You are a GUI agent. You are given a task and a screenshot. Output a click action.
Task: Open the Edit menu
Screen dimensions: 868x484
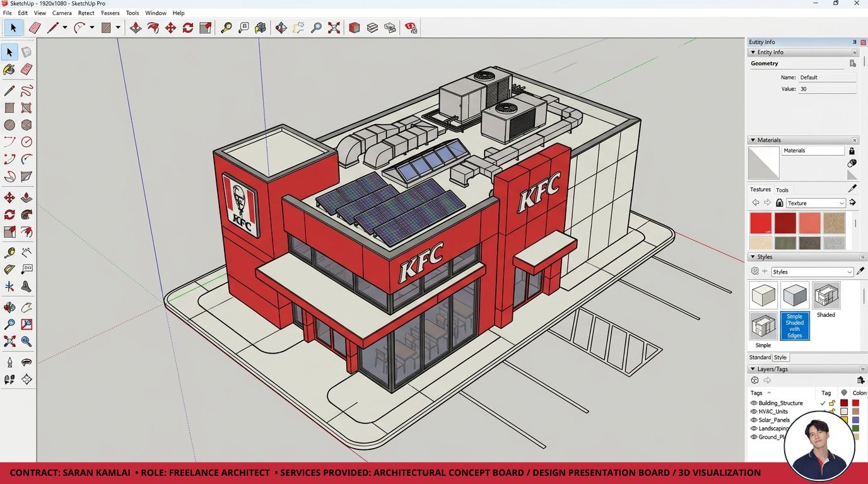[23, 13]
